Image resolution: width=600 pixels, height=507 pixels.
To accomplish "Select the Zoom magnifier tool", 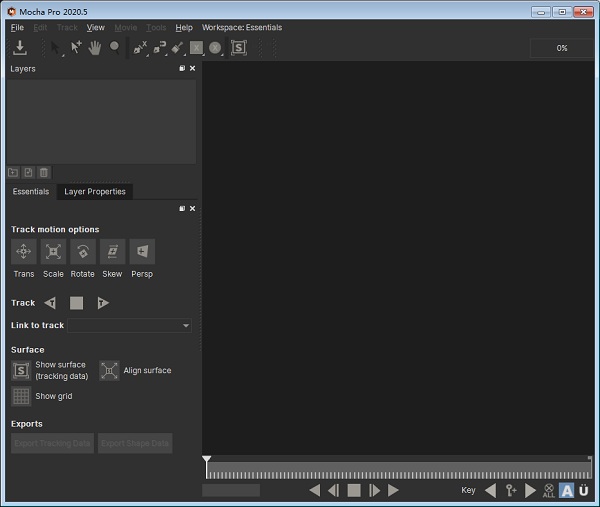I will 114,47.
